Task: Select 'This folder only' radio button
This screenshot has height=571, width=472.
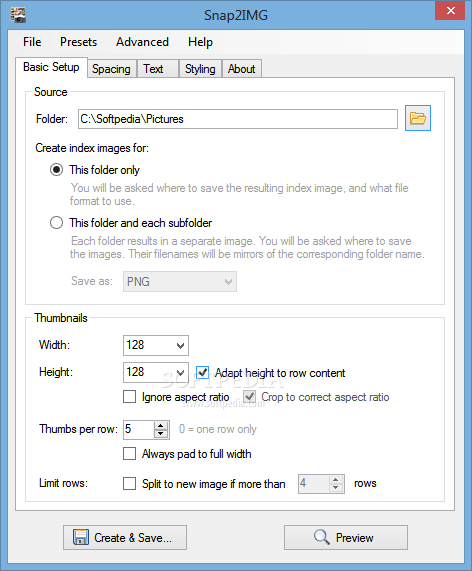Action: pyautogui.click(x=56, y=170)
